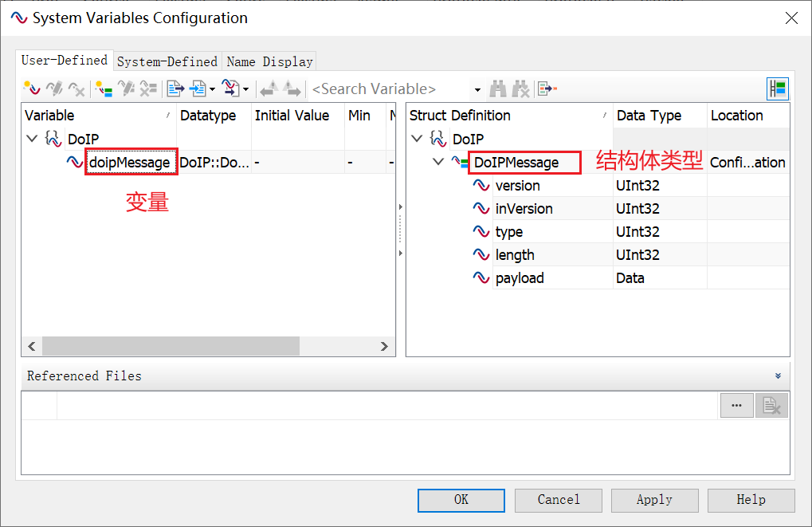Viewport: 812px width, 527px height.
Task: Click the browse (...) button in Referenced Files
Action: point(736,405)
